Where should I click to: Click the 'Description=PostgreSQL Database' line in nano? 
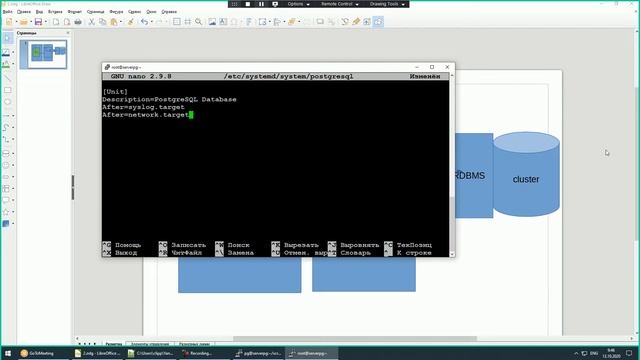tap(169, 99)
